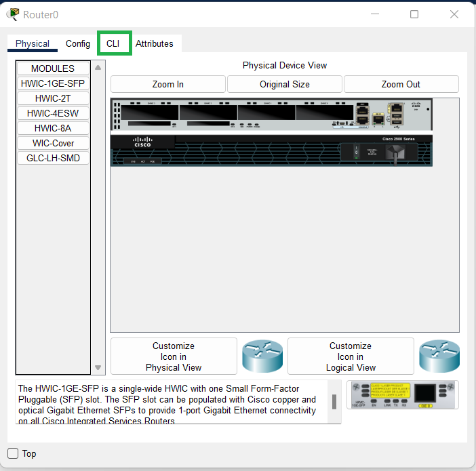
Task: Click the router icon beside Physical View button
Action: 262,356
